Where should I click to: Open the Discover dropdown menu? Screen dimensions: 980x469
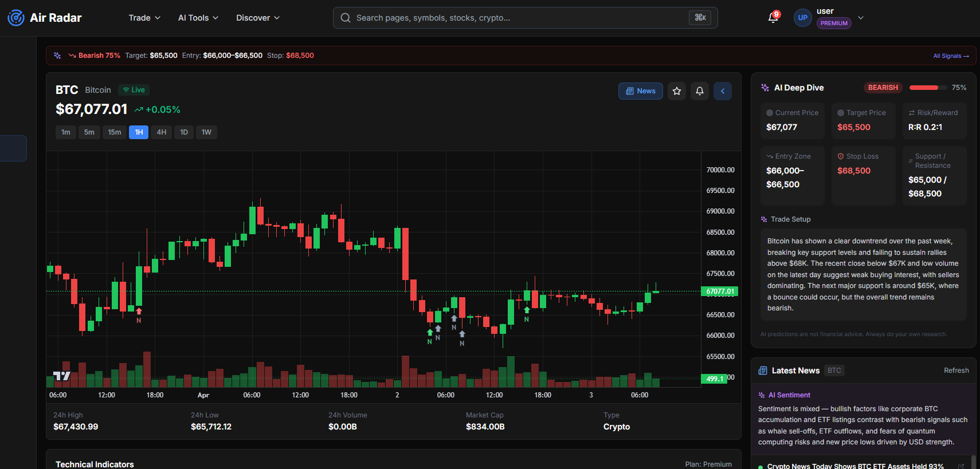(x=258, y=18)
